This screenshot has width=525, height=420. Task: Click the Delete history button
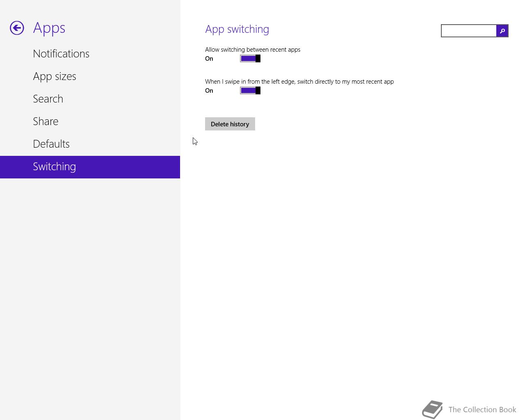click(x=230, y=124)
